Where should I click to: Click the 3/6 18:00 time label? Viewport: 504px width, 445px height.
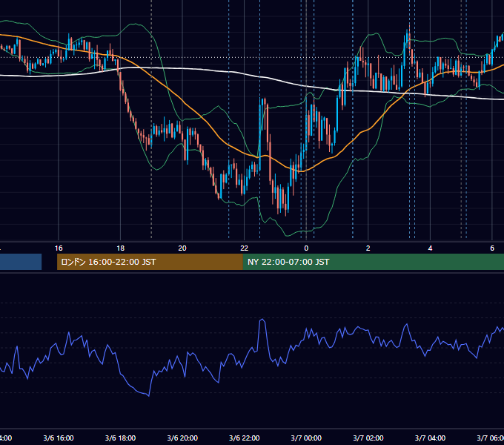[121, 438]
